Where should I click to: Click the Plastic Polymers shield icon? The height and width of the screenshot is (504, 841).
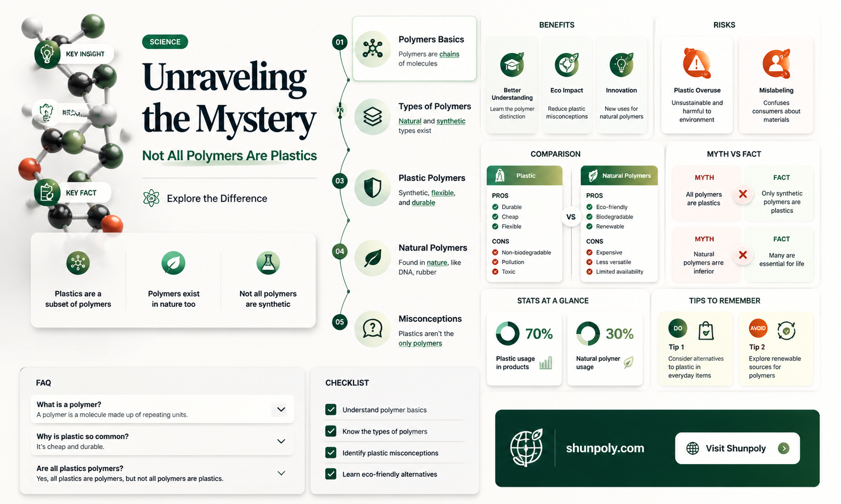(372, 188)
